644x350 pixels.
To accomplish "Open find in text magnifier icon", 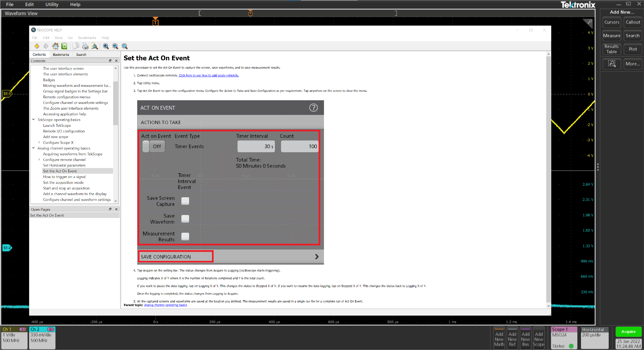I will [x=94, y=46].
